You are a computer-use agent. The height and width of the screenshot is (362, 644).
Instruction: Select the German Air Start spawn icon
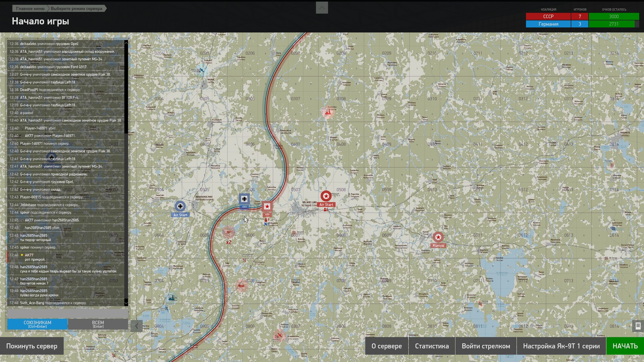click(180, 206)
